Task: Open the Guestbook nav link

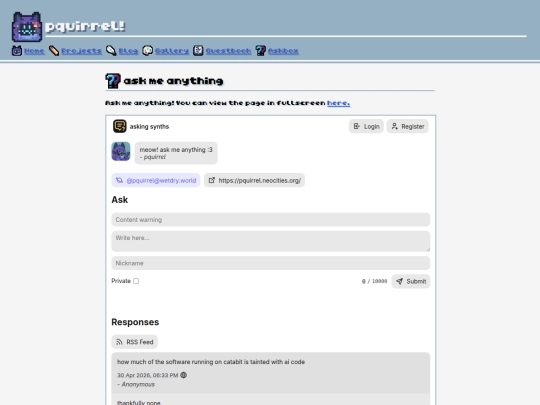Action: click(x=228, y=51)
